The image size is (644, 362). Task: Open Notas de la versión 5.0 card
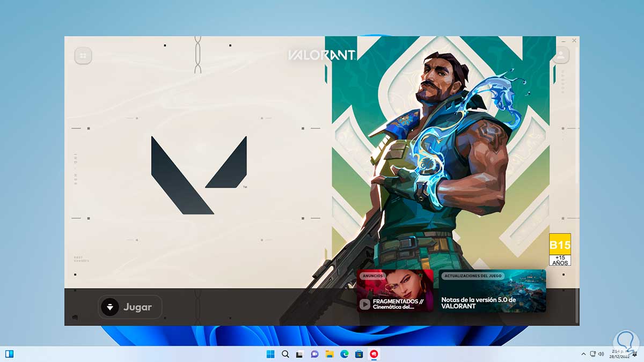(492, 291)
